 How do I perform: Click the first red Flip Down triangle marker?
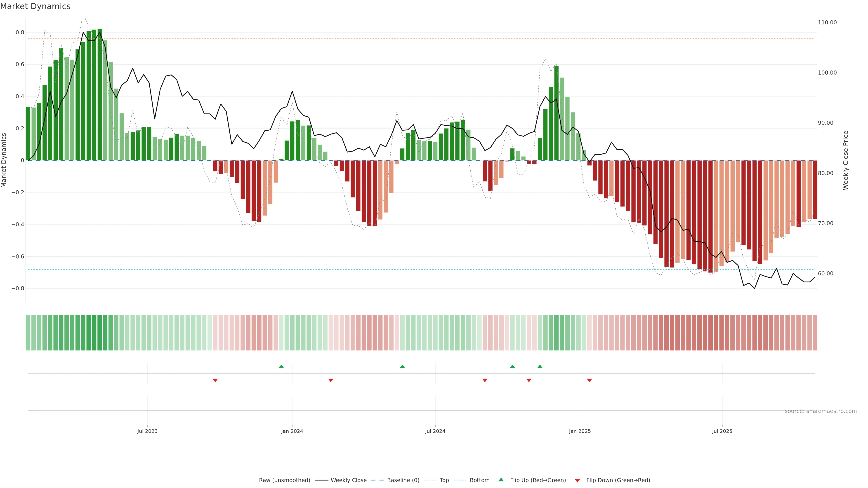pyautogui.click(x=215, y=380)
